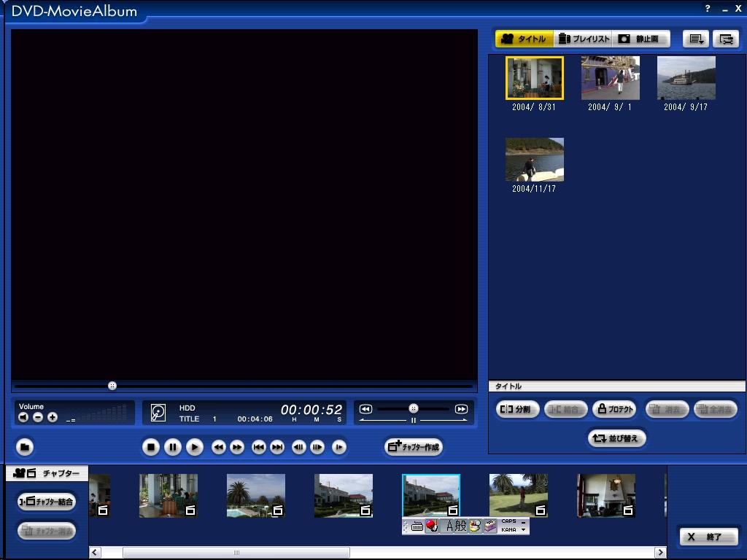Click the playback seek bar knob
The width and height of the screenshot is (747, 560).
point(112,386)
